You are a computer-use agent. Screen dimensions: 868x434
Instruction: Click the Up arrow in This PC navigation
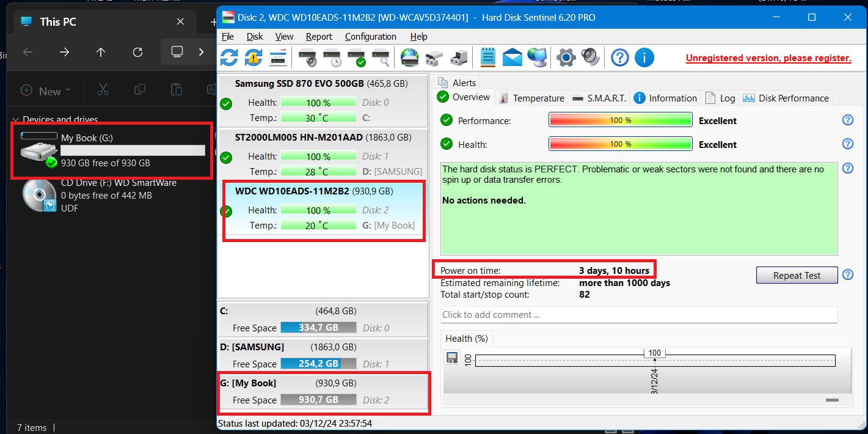[x=101, y=52]
